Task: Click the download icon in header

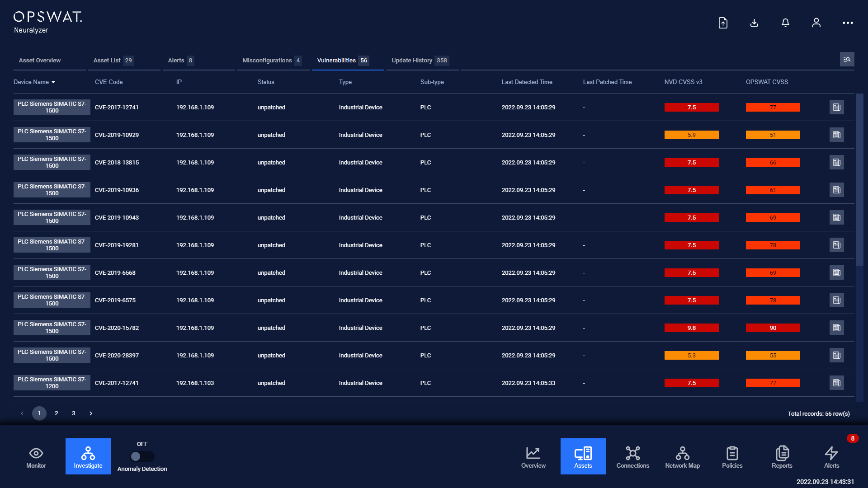Action: tap(754, 23)
